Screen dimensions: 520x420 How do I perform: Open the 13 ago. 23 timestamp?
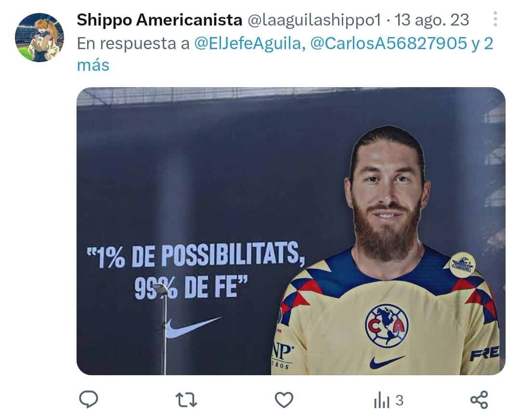pyautogui.click(x=432, y=20)
